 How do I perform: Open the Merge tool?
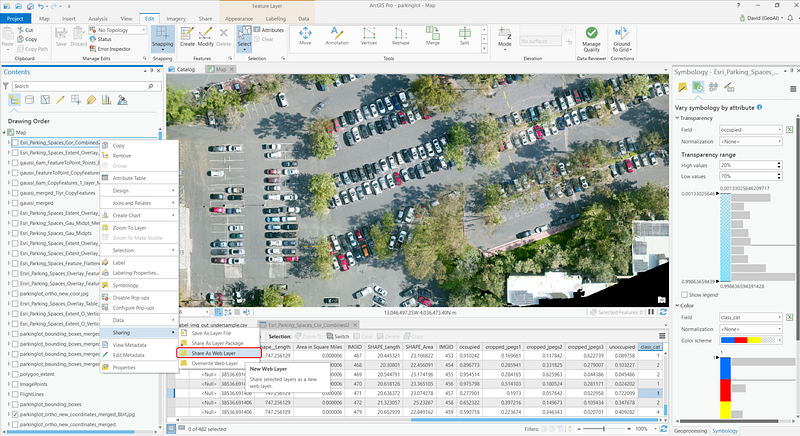coord(432,37)
